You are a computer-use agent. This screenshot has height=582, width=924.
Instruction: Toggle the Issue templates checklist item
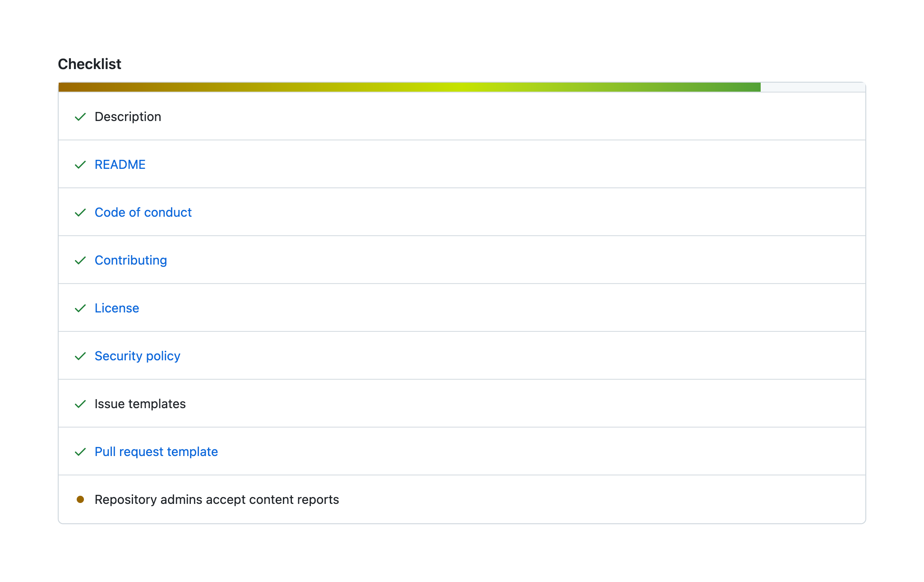pyautogui.click(x=140, y=404)
